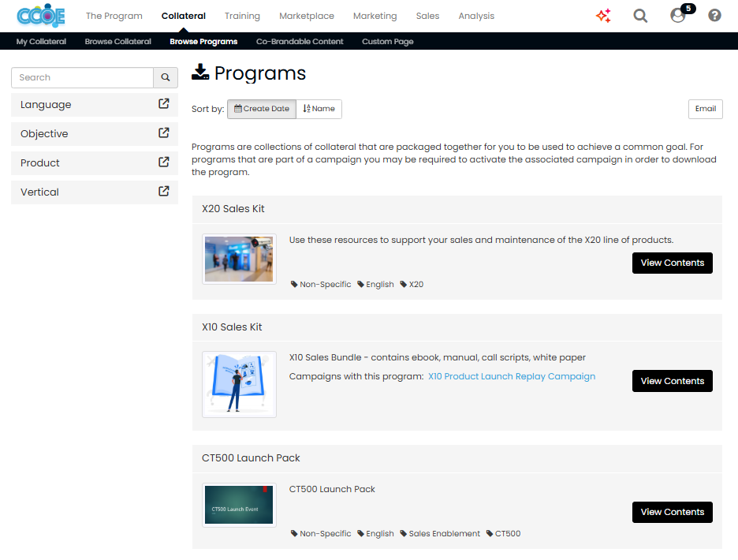The width and height of the screenshot is (738, 560).
Task: Click the Programs download icon next to the heading
Action: pyautogui.click(x=199, y=73)
